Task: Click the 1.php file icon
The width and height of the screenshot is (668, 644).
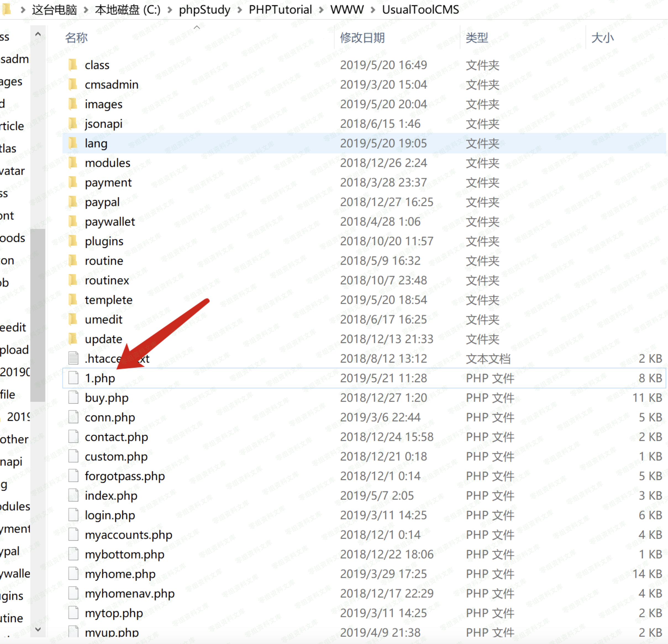Action: (x=73, y=378)
